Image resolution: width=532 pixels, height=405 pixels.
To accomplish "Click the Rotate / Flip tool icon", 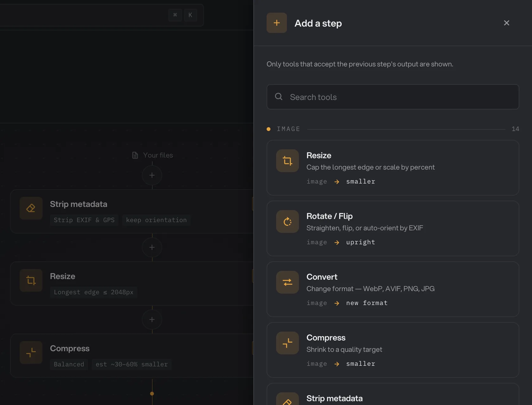I will [x=287, y=221].
